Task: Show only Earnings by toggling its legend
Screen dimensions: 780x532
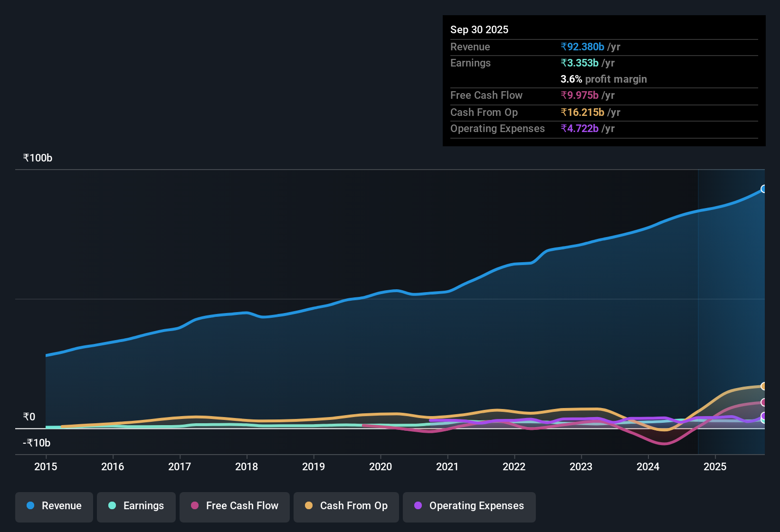Action: 136,506
